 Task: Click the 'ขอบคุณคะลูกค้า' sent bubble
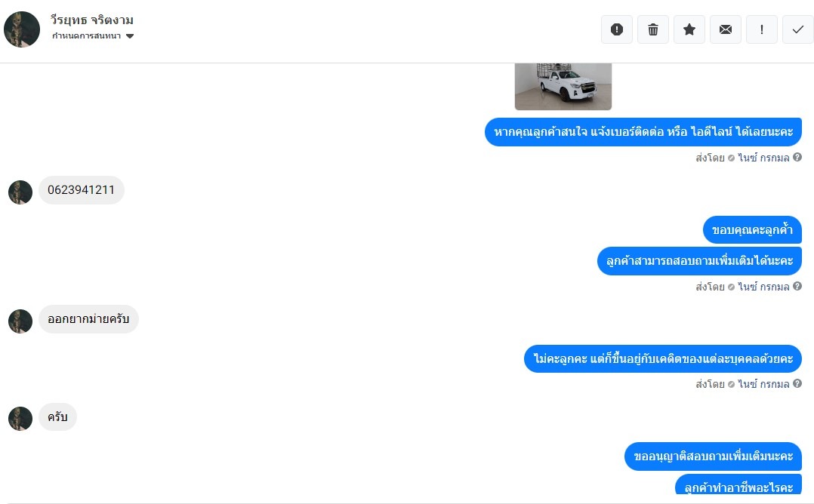coord(752,229)
